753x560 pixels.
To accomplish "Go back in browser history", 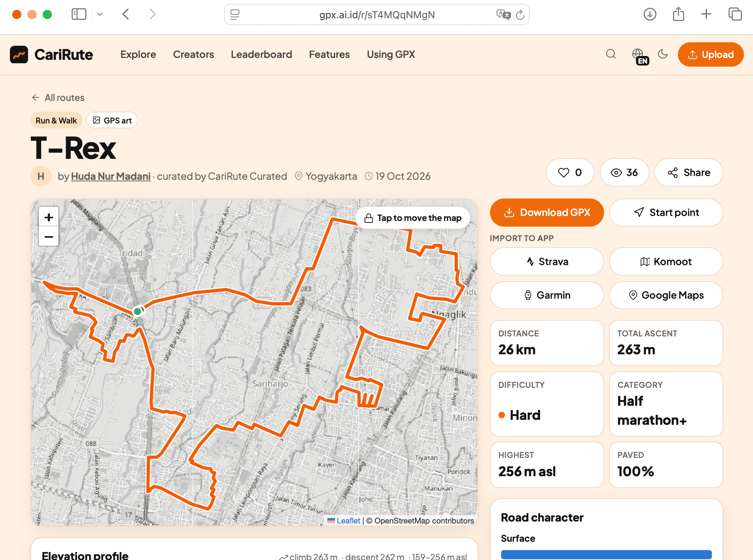I will (126, 14).
